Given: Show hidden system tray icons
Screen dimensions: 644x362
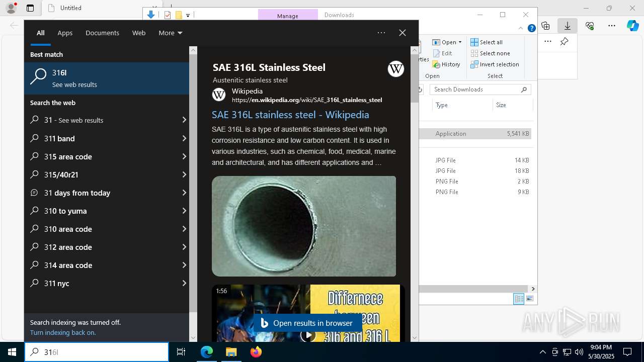Looking at the screenshot, I should point(542,352).
